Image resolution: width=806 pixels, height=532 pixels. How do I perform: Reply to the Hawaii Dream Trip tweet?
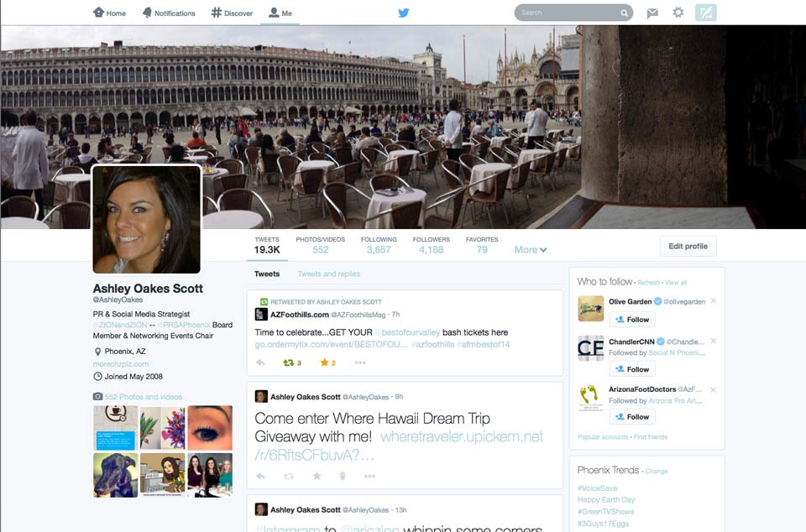[x=260, y=476]
